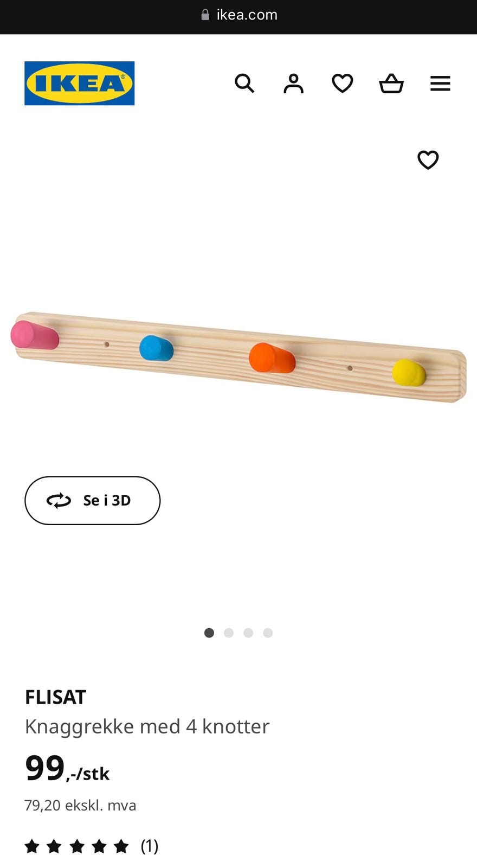
Task: Select the first carousel dot
Action: tap(209, 633)
